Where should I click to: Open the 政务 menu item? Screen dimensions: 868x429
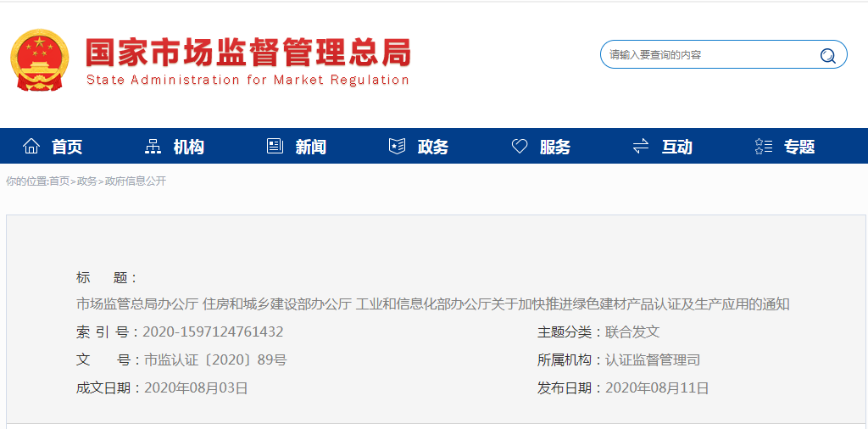pos(433,147)
